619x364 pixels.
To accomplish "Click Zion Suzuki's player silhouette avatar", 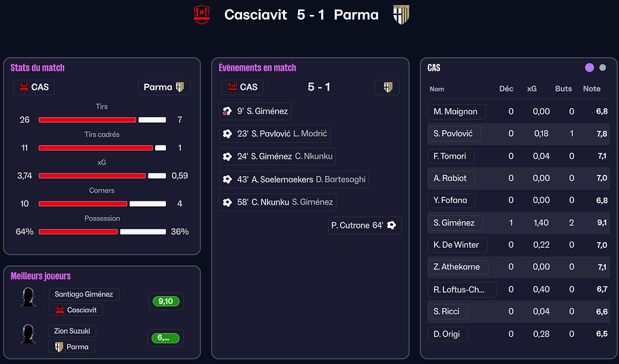I will (x=29, y=333).
